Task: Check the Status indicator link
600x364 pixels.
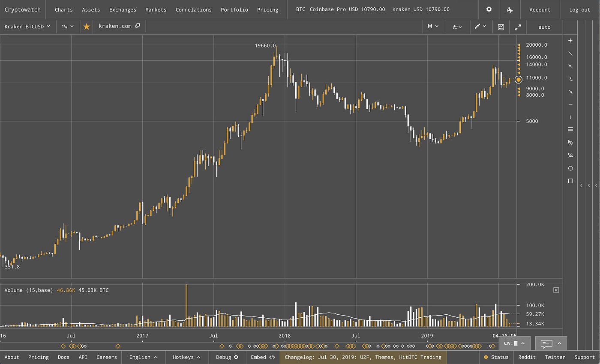Action: click(496, 357)
